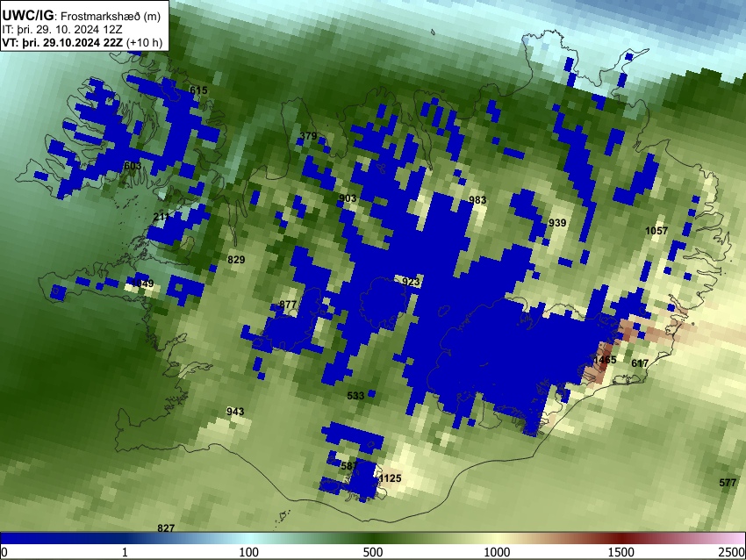This screenshot has width=746, height=560.
Task: Click the legend label 1
Action: pos(125,552)
